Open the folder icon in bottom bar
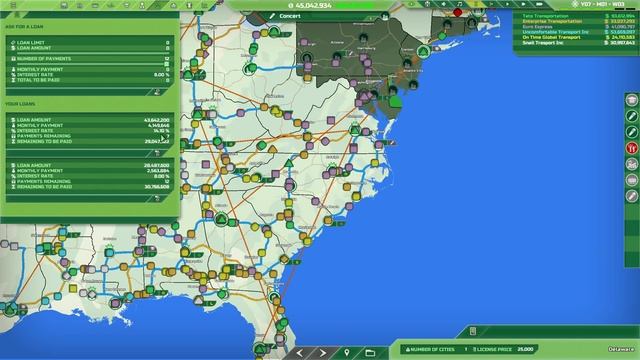Image resolution: width=640 pixels, height=360 pixels. [x=370, y=353]
